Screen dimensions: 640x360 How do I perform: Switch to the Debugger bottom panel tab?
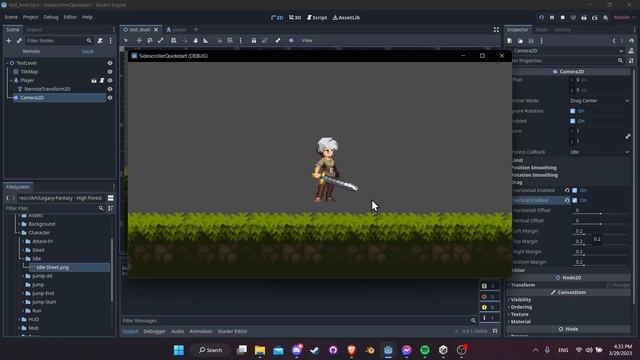click(154, 331)
